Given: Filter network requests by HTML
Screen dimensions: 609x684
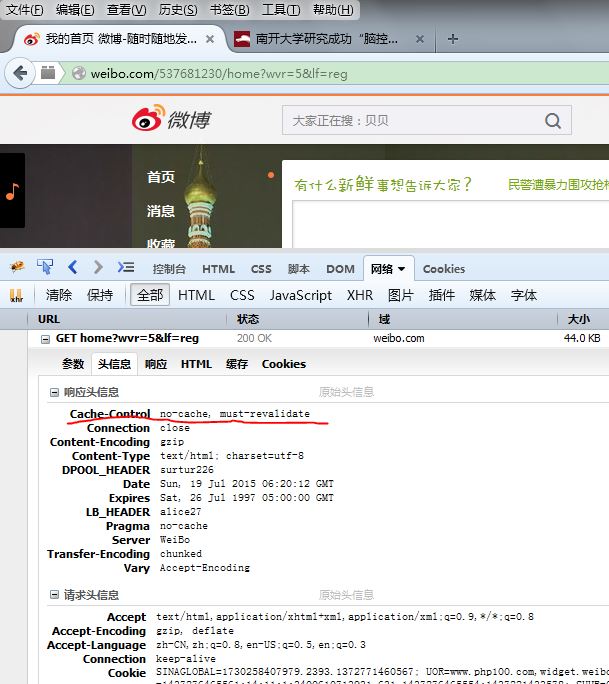Looking at the screenshot, I should (x=196, y=295).
